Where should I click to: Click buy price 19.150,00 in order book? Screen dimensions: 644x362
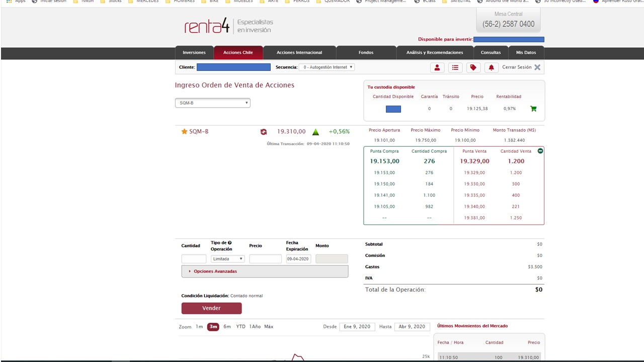pos(384,184)
